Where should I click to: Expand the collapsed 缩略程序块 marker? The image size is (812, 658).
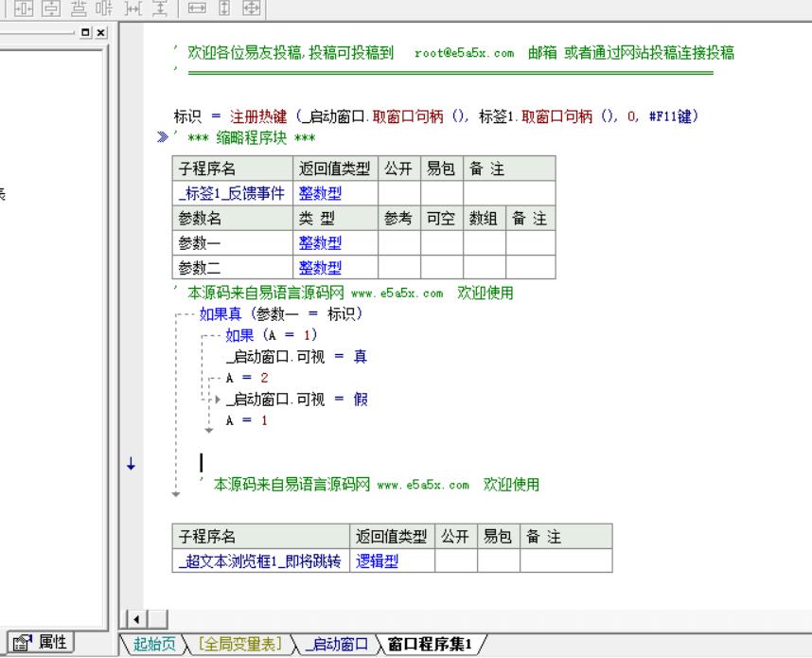coord(163,140)
